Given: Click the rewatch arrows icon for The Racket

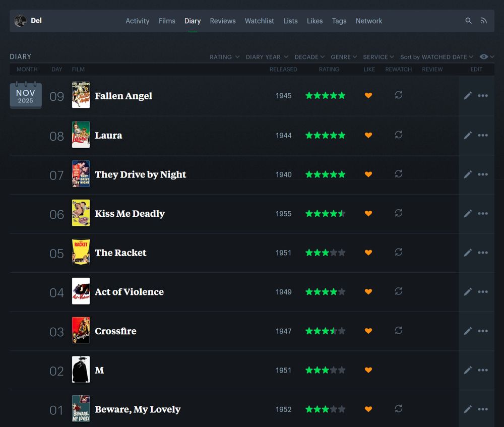Looking at the screenshot, I should click(399, 253).
